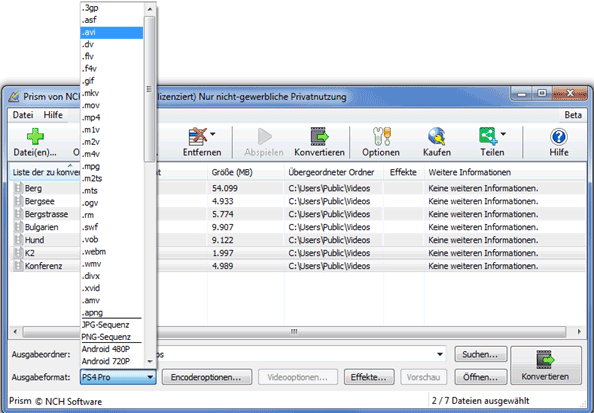This screenshot has width=594, height=413.
Task: Select the Bulgarien file icon
Action: click(x=18, y=227)
